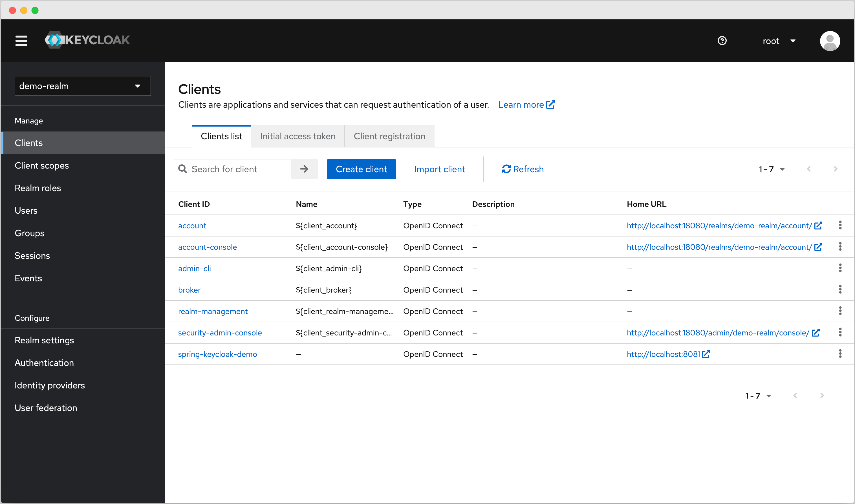Click the help question mark icon

[x=722, y=40]
